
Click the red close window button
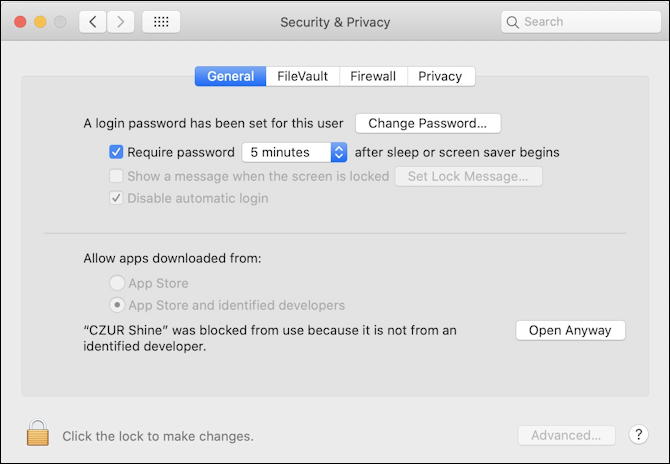click(x=20, y=22)
